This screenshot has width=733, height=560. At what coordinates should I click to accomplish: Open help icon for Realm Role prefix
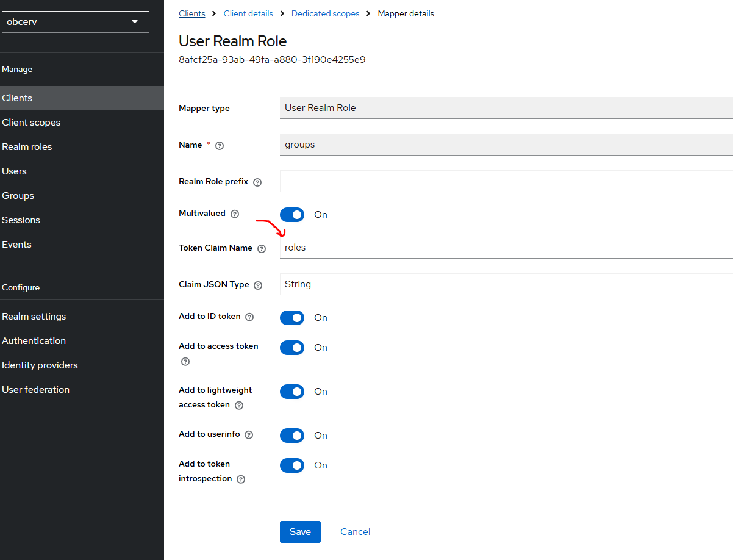point(257,182)
